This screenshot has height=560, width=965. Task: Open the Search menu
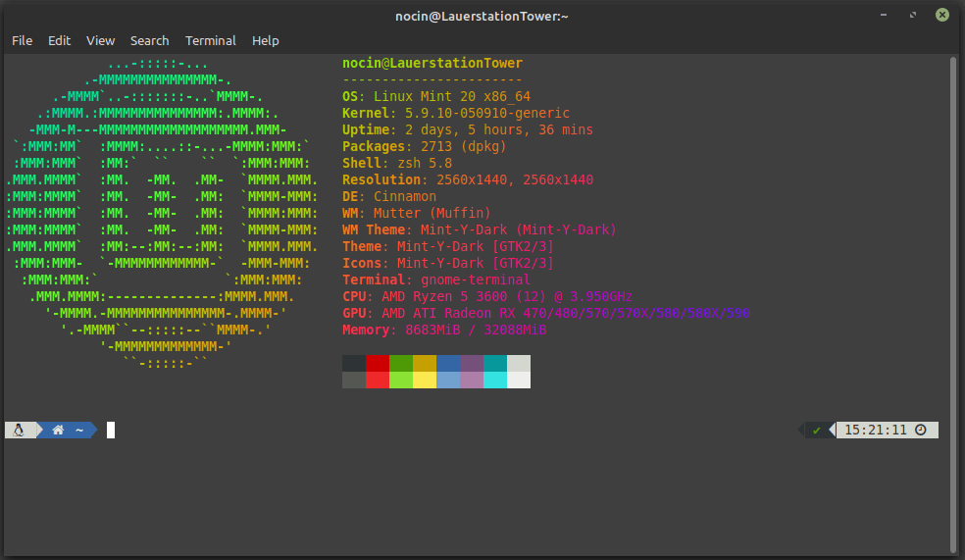pyautogui.click(x=149, y=40)
